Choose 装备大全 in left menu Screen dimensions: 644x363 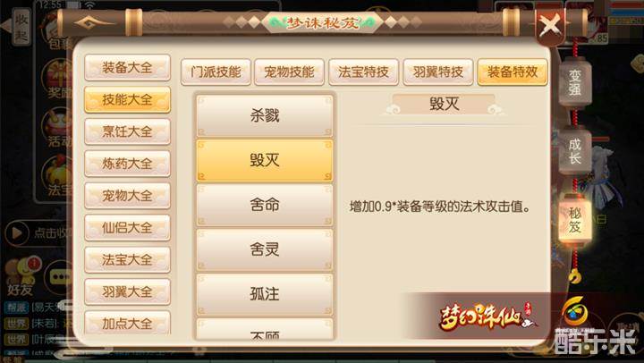(x=127, y=67)
